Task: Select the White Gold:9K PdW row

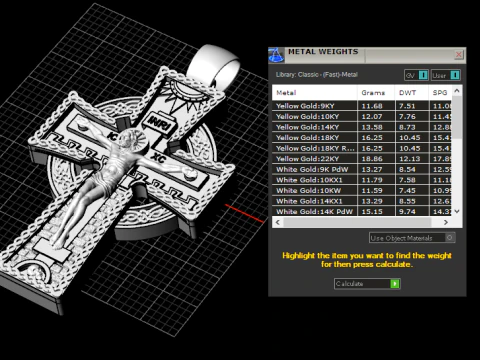Action: click(362, 169)
